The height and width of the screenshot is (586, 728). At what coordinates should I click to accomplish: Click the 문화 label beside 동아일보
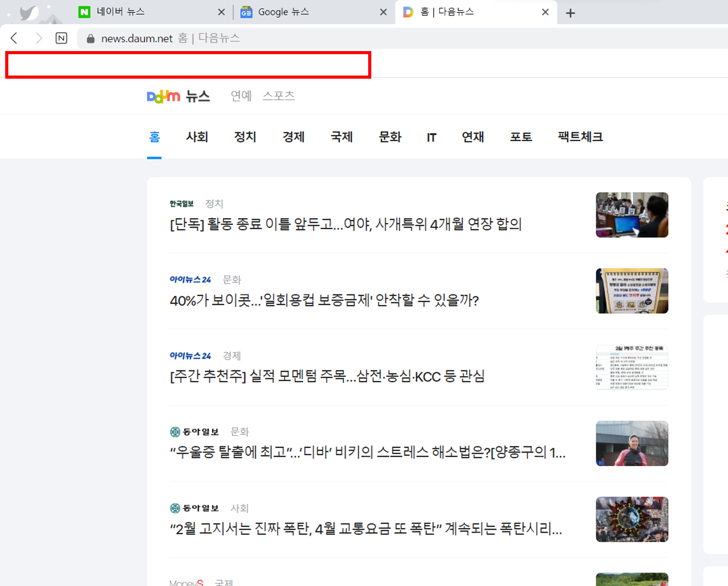[240, 432]
